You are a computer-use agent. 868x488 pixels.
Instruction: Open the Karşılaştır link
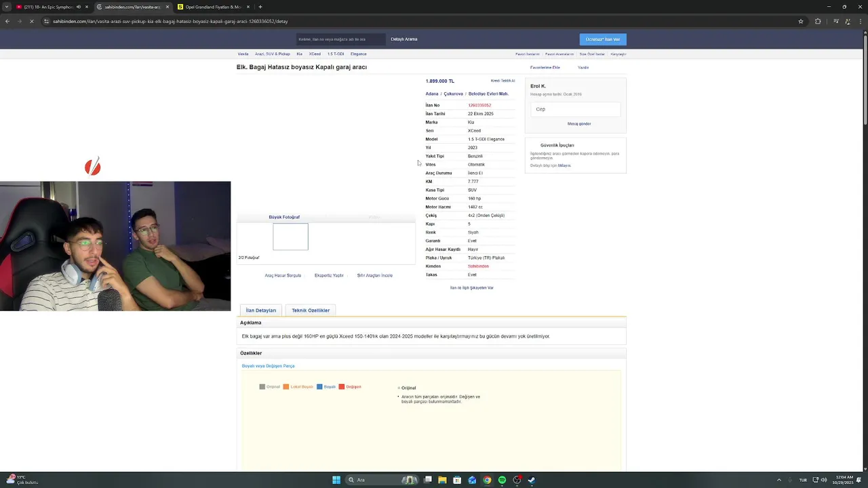coord(618,54)
